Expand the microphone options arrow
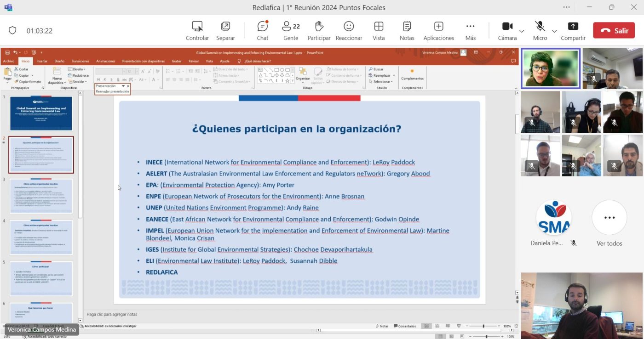 coord(554,31)
